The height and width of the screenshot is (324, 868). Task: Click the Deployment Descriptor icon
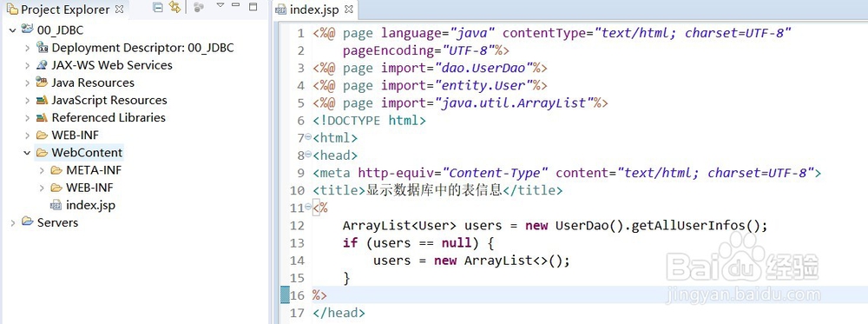[x=43, y=48]
